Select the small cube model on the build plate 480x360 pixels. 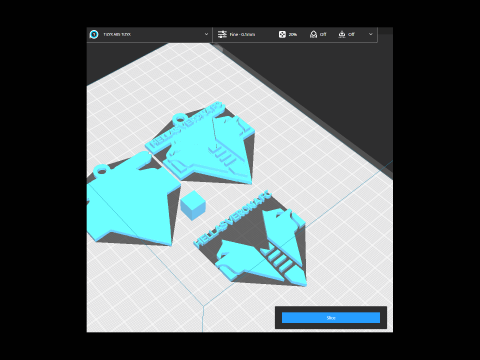[x=193, y=205]
